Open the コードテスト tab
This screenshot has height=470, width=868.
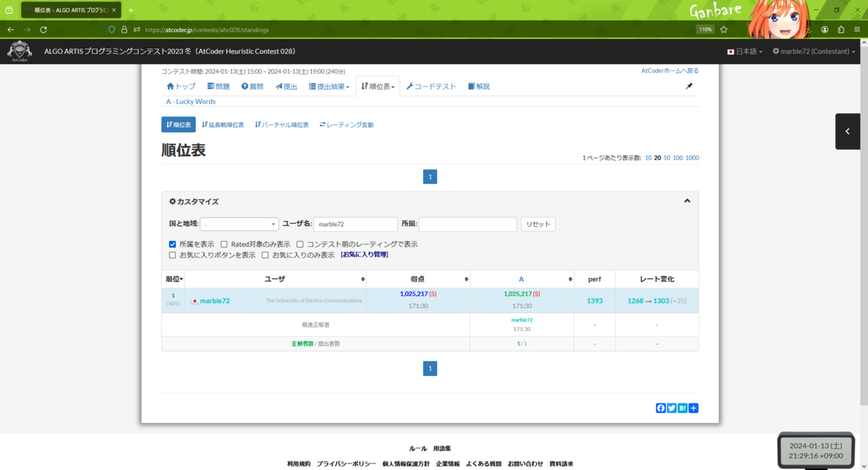[x=431, y=86]
